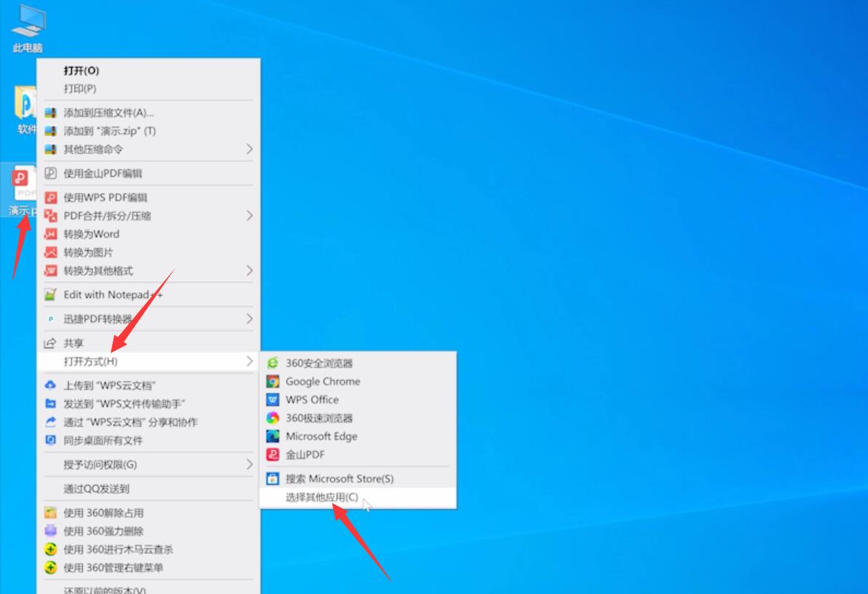Click the 同步桌面所有文件 sync icon
The width and height of the screenshot is (868, 594).
pyautogui.click(x=50, y=440)
